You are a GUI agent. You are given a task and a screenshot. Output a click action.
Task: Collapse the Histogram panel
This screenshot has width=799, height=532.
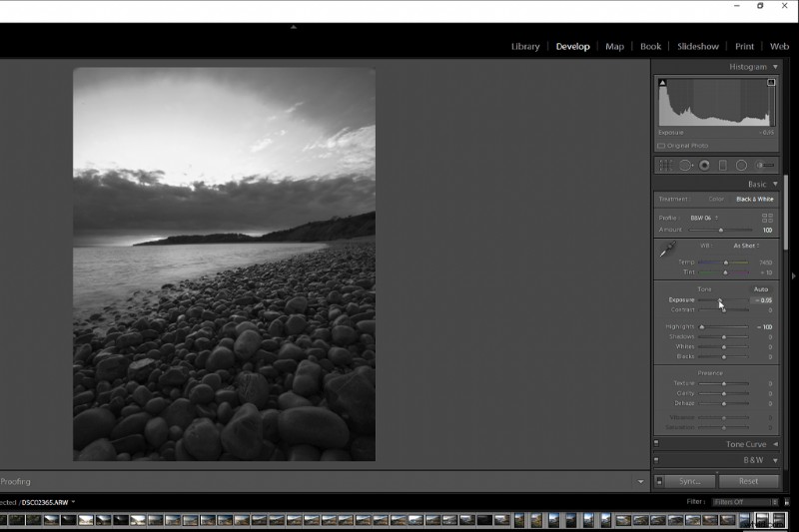(x=776, y=67)
